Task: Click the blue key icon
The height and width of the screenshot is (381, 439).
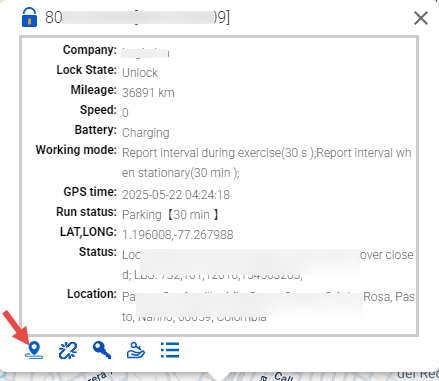Action: (102, 350)
